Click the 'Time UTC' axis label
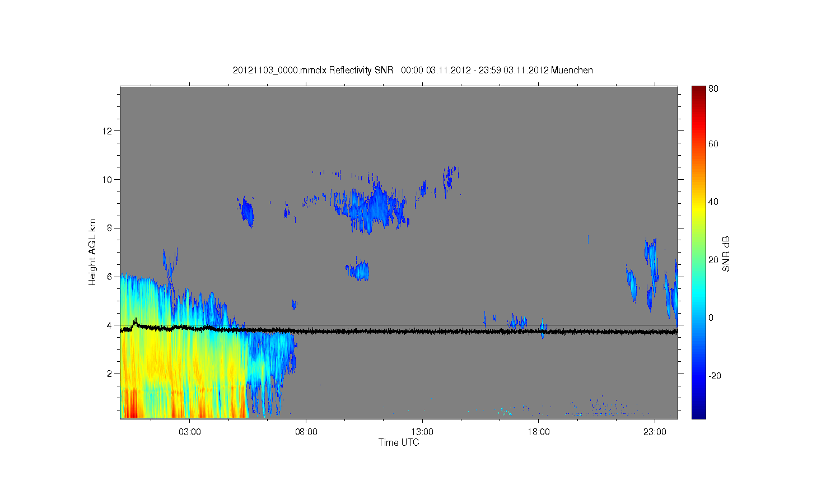 click(399, 442)
